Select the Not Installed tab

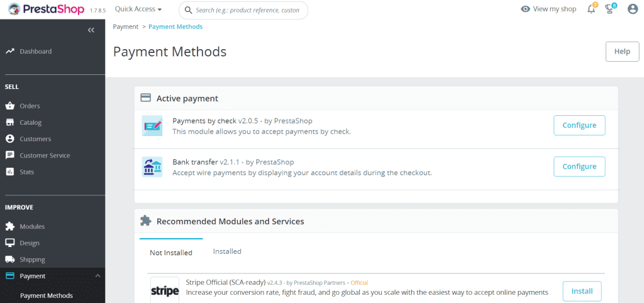(x=171, y=253)
